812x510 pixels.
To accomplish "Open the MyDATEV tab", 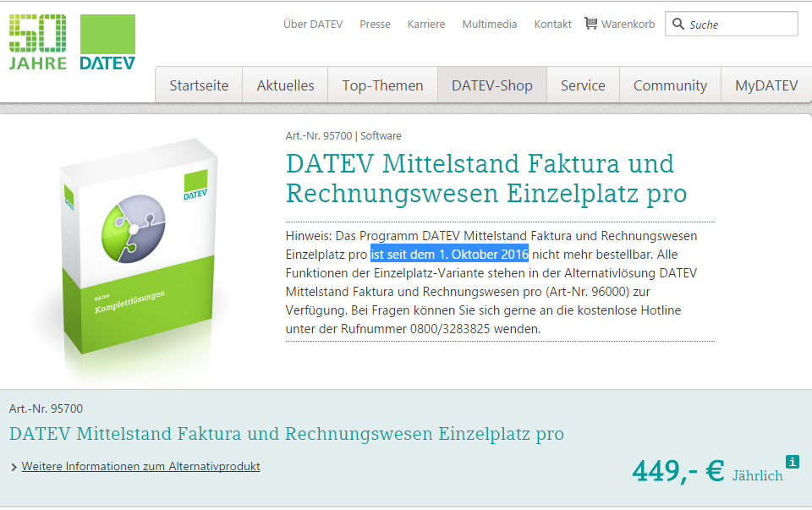I will tap(766, 85).
